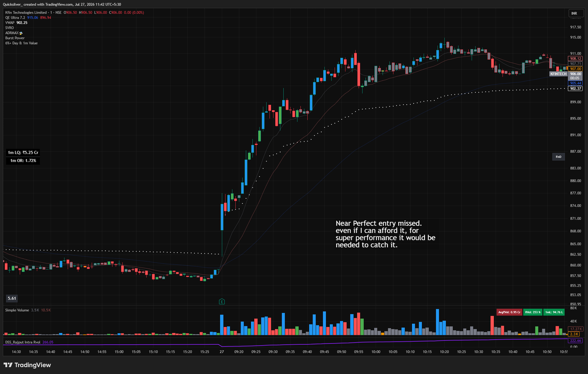Viewport: 588px width, 374px height.
Task: Click the Simple Volume value 10.5K
Action: 46,310
